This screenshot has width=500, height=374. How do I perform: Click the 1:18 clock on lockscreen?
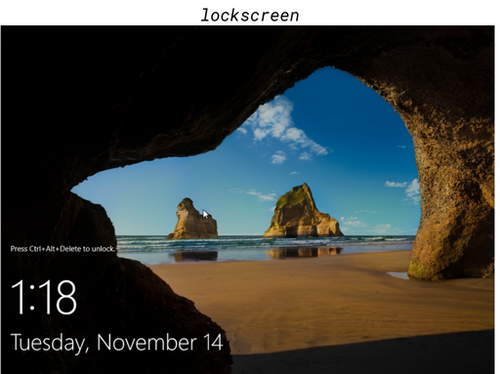pos(44,297)
